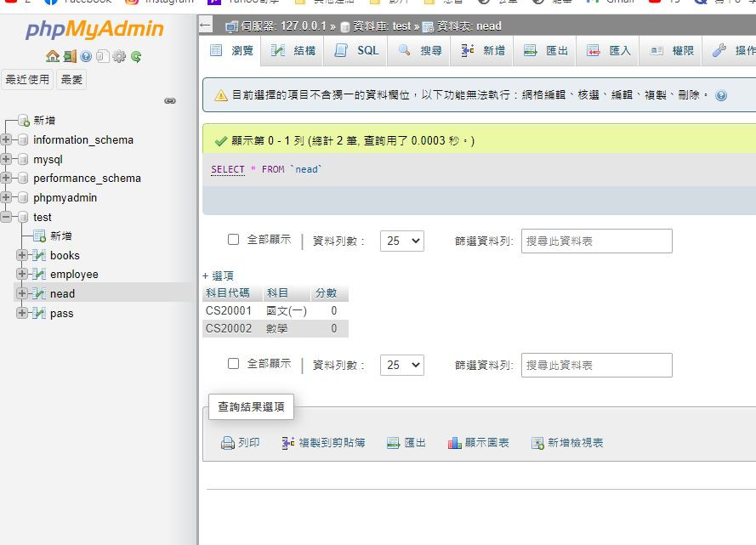Click the logout door icon

[x=70, y=56]
